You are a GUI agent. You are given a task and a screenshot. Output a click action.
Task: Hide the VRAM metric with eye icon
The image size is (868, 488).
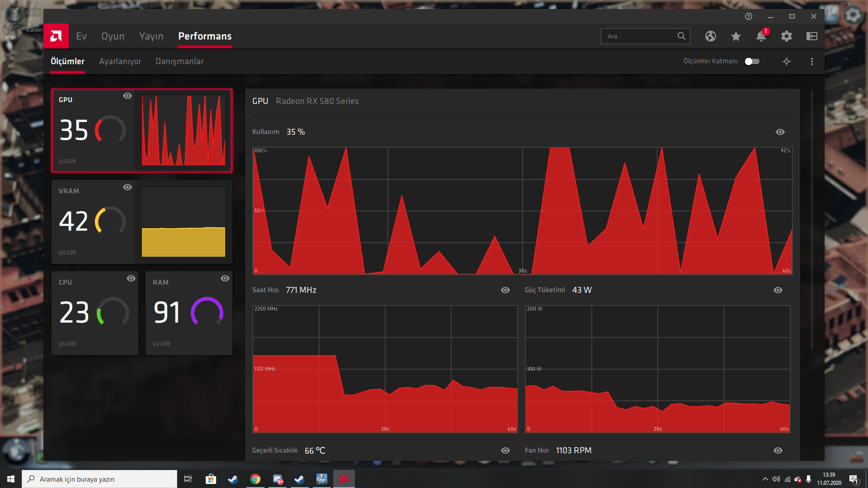[x=127, y=187]
